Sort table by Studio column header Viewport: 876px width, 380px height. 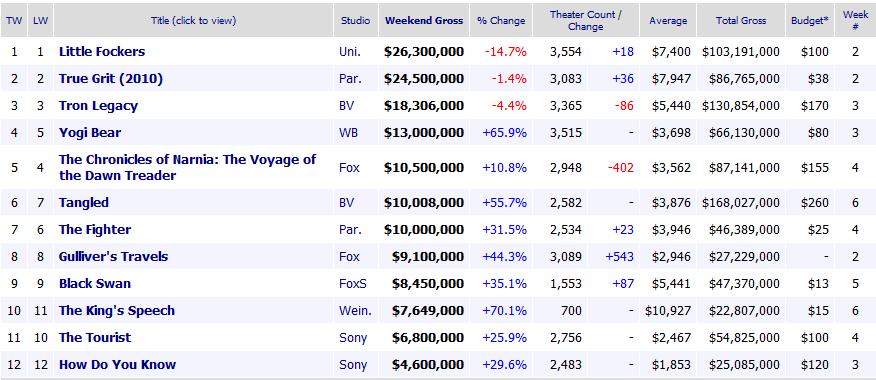355,20
